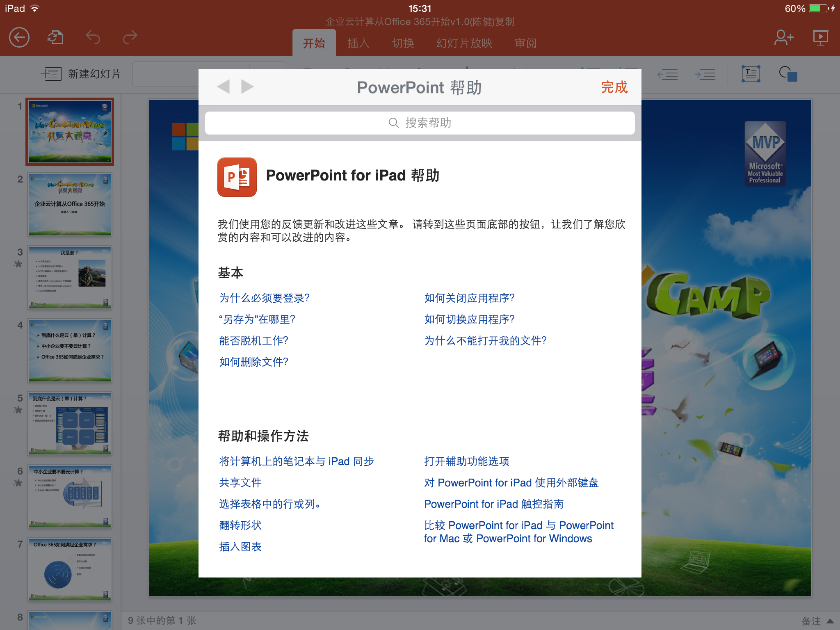Image resolution: width=840 pixels, height=630 pixels.
Task: Click the 15:31 clock in status bar
Action: pos(420,9)
